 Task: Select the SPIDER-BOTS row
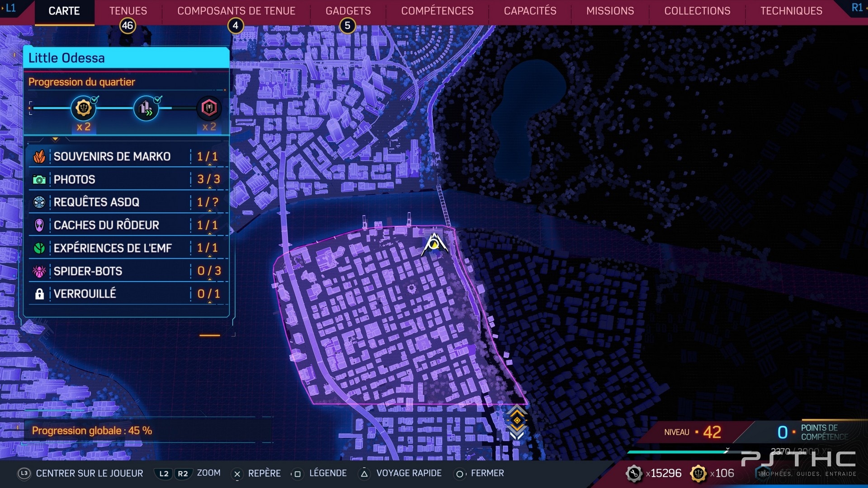(x=128, y=271)
